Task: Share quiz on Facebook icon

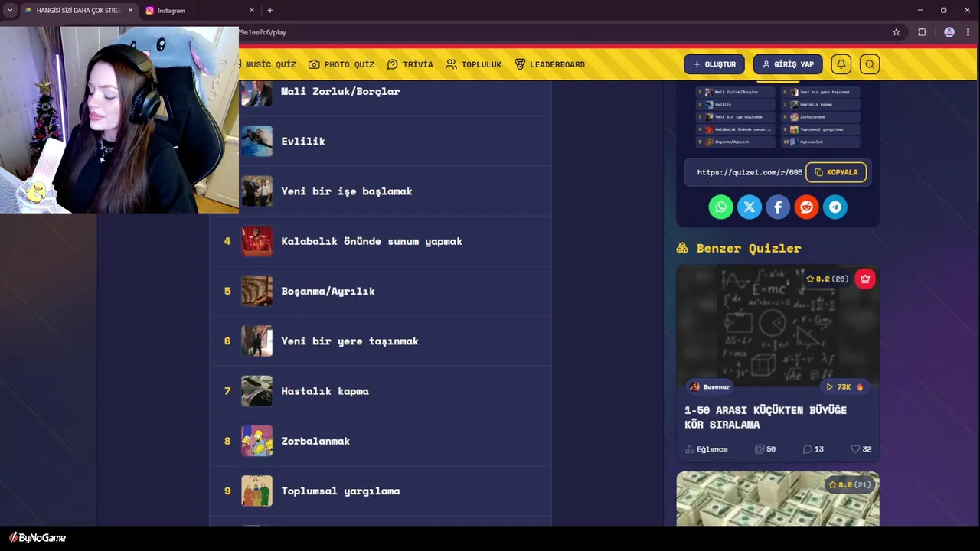Action: click(x=778, y=207)
